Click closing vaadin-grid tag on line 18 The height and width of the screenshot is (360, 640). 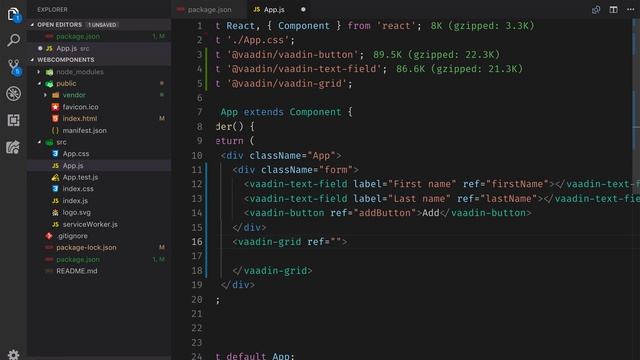[x=272, y=271]
